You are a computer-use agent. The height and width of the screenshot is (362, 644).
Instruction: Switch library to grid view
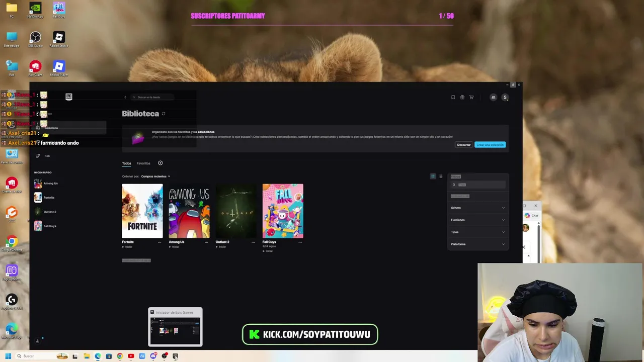click(x=433, y=176)
